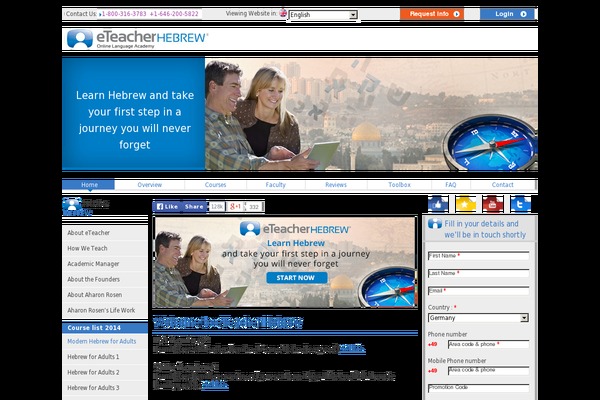Open the Reviews navigation tab
The width and height of the screenshot is (600, 400).
click(x=336, y=184)
